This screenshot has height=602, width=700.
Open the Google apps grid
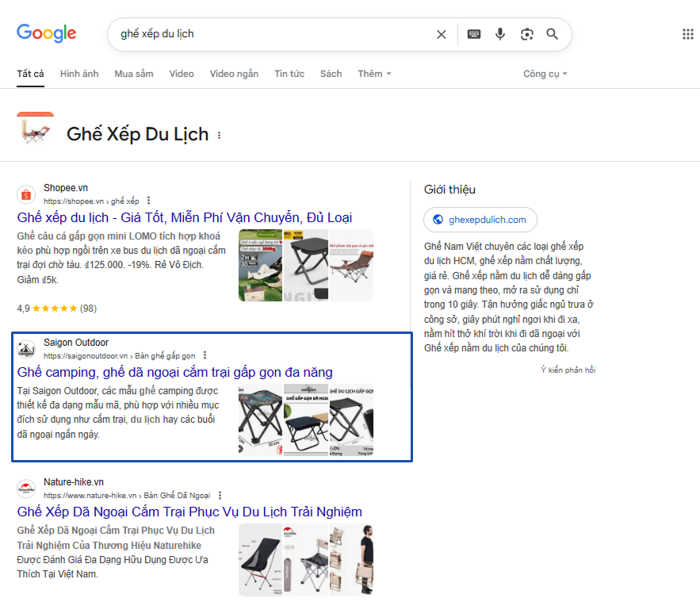click(x=687, y=34)
